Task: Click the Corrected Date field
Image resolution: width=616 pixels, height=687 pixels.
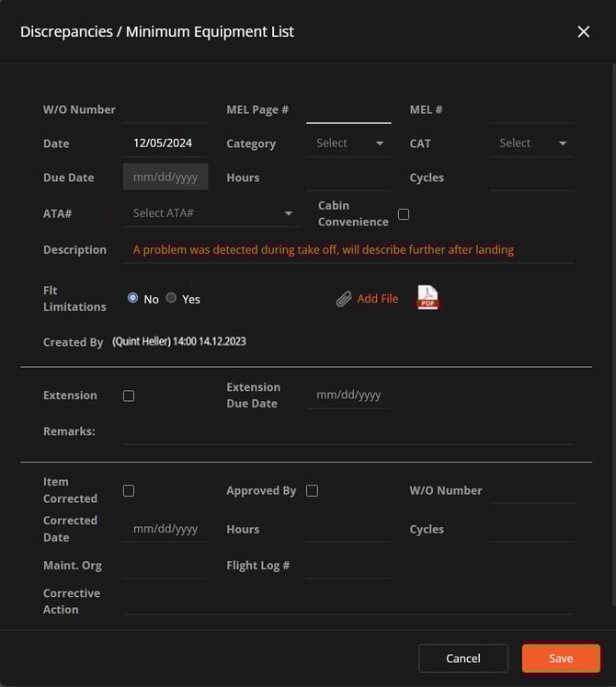Action: 165,529
